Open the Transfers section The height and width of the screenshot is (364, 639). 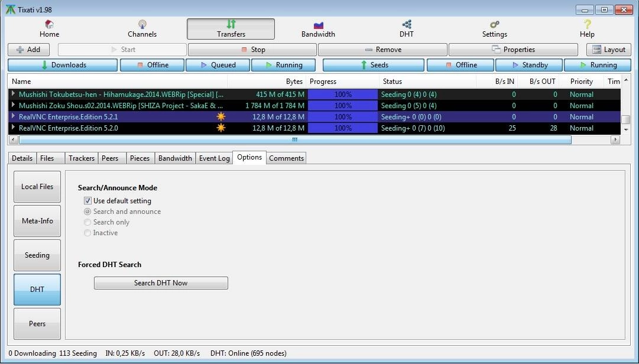[231, 29]
